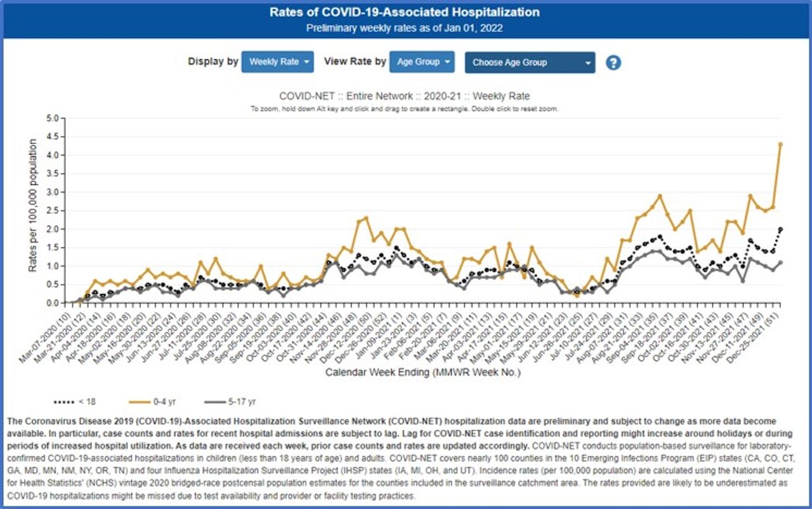This screenshot has width=812, height=509.
Task: Hide the 0-4 yr legend series
Action: 164,401
